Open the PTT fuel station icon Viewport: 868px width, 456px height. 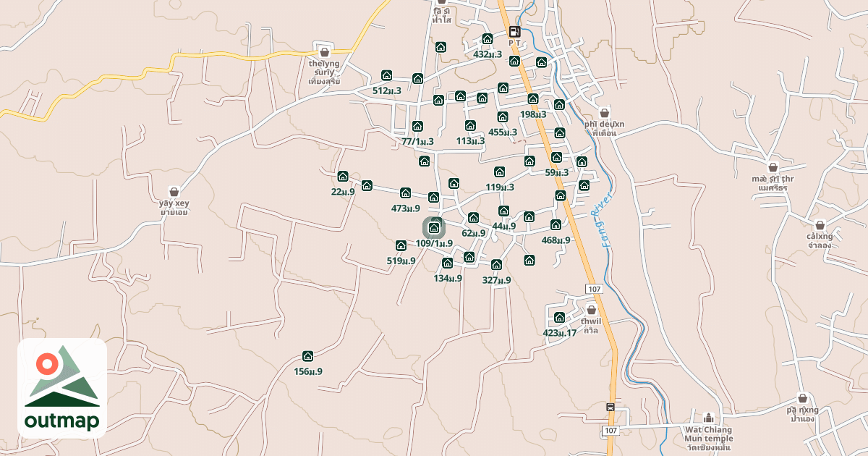(x=514, y=31)
